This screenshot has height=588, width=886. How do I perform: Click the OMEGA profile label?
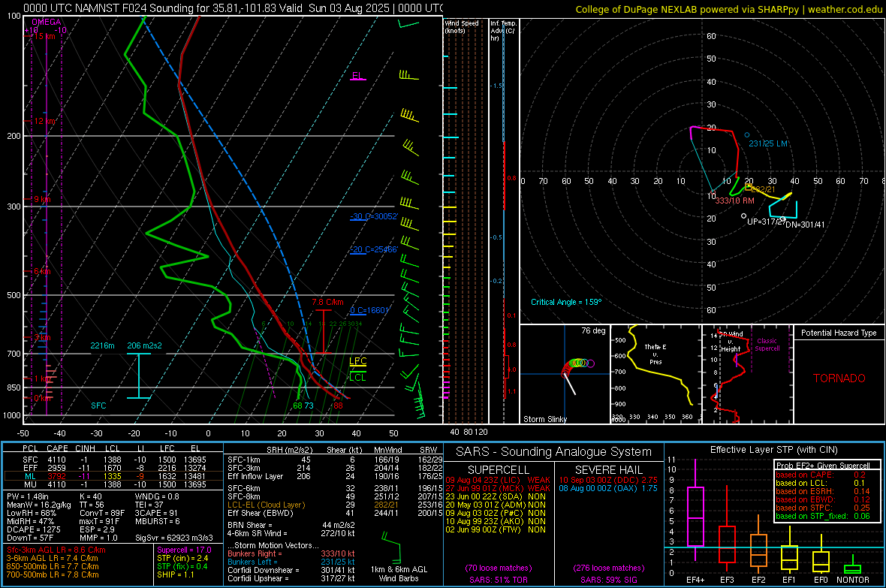coord(47,22)
